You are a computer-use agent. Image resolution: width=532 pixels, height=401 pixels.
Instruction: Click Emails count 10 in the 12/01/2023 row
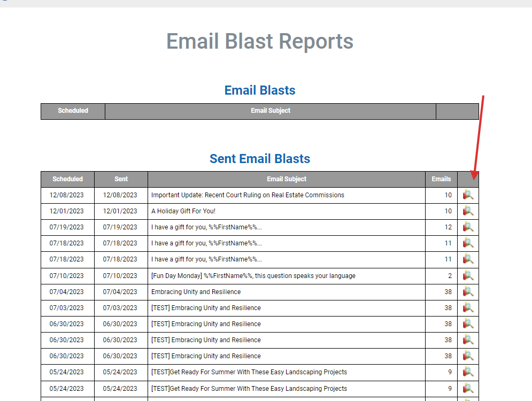(448, 211)
